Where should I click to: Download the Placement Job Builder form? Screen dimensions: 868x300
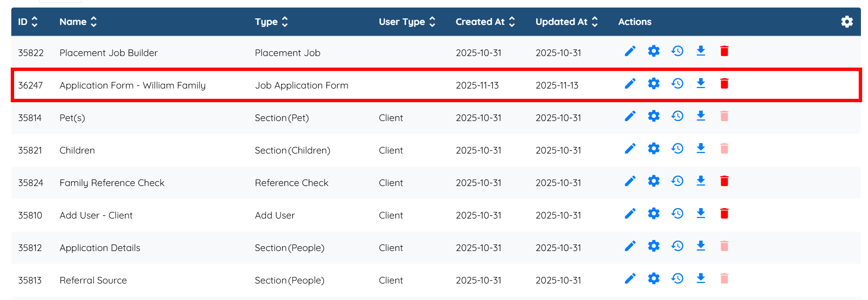coord(700,51)
